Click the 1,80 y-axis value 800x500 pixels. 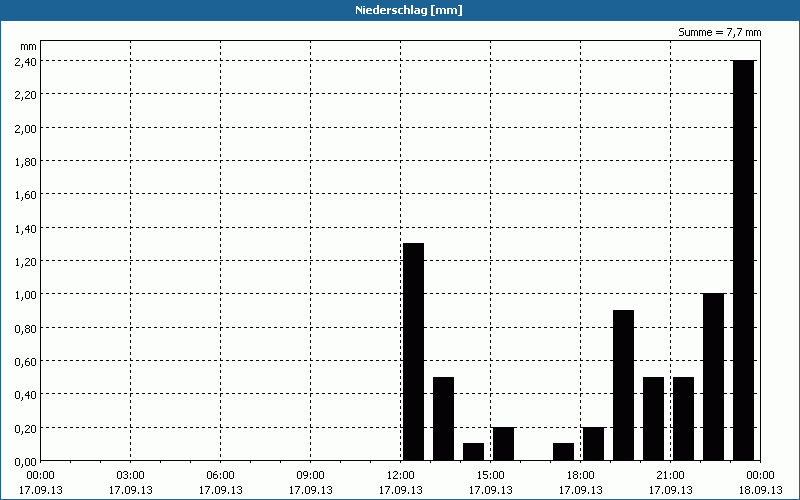coord(26,161)
